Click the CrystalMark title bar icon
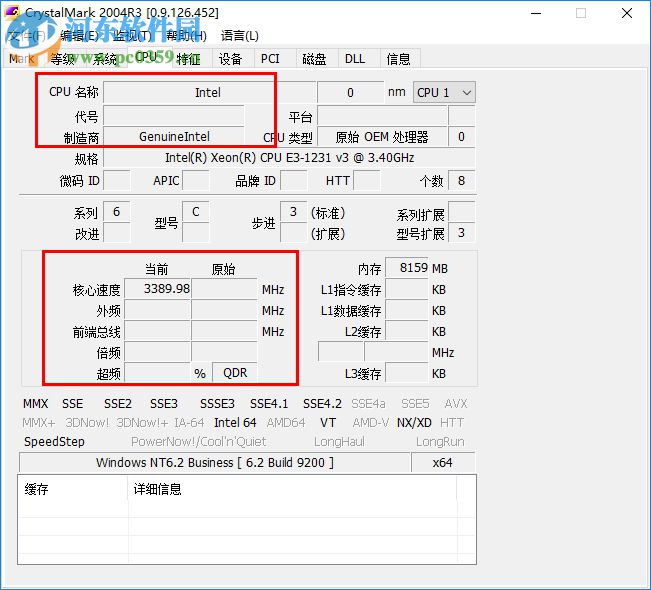The height and width of the screenshot is (590, 651). click(x=12, y=12)
